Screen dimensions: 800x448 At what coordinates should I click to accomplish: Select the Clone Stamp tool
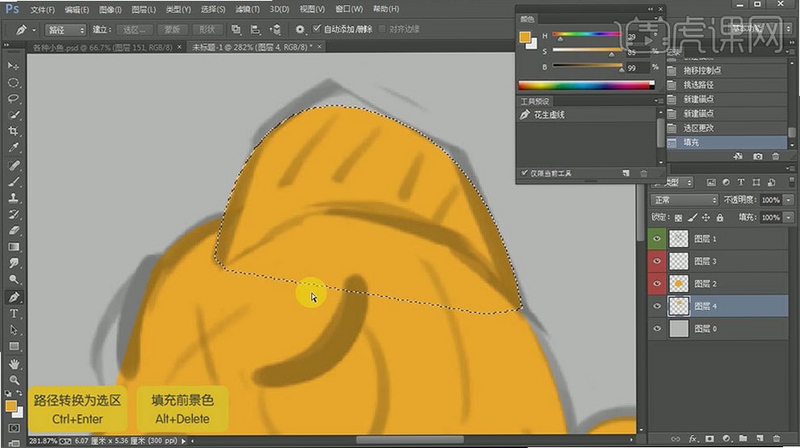(13, 198)
